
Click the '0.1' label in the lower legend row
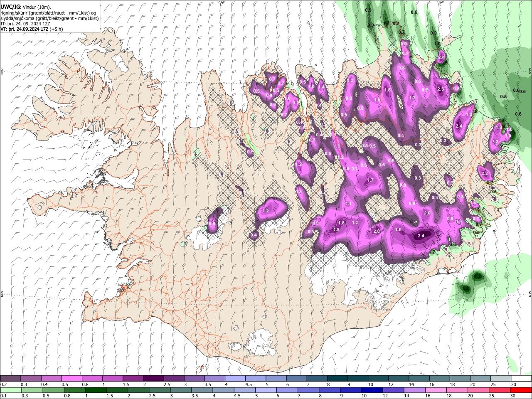click(3, 396)
